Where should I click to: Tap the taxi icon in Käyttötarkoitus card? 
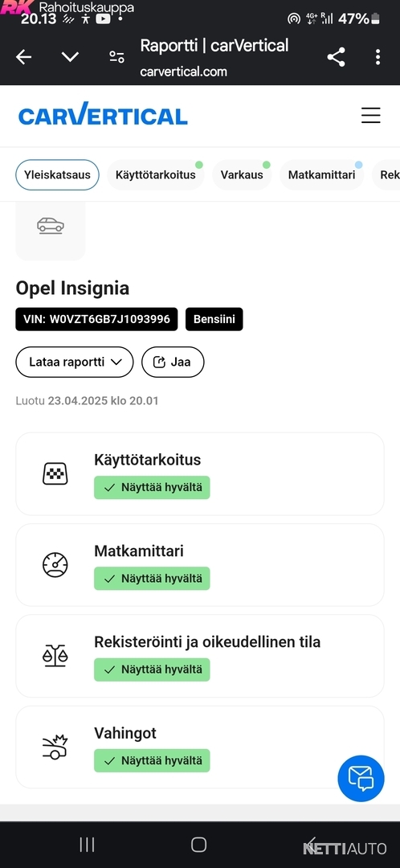(55, 474)
